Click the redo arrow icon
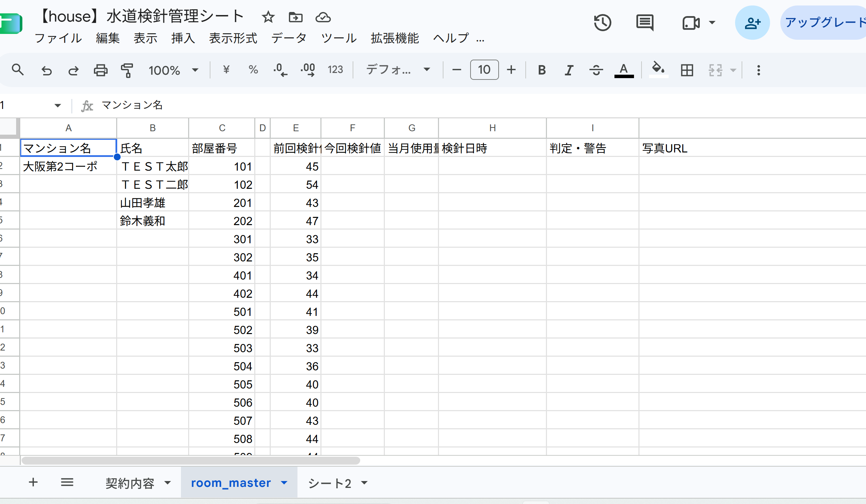866x504 pixels. point(73,71)
